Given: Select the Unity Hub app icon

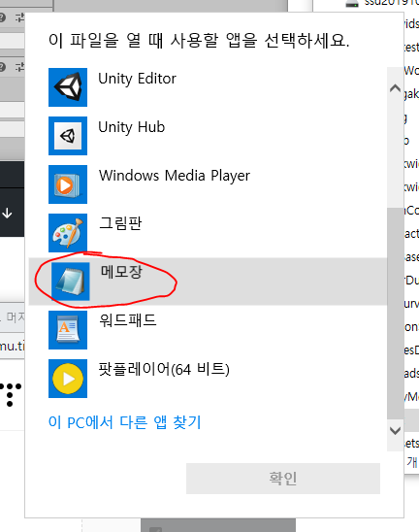Looking at the screenshot, I should pyautogui.click(x=68, y=136).
